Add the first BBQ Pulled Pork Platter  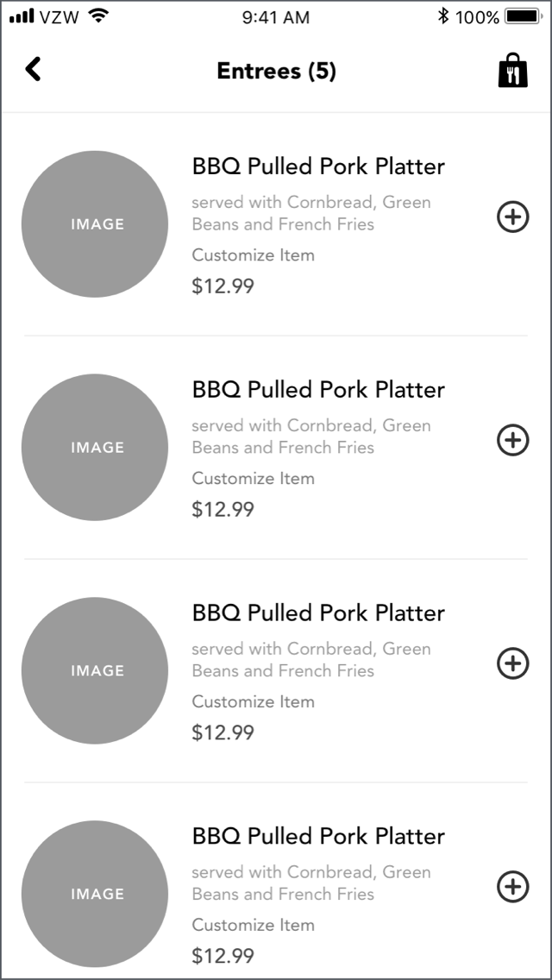coord(513,217)
